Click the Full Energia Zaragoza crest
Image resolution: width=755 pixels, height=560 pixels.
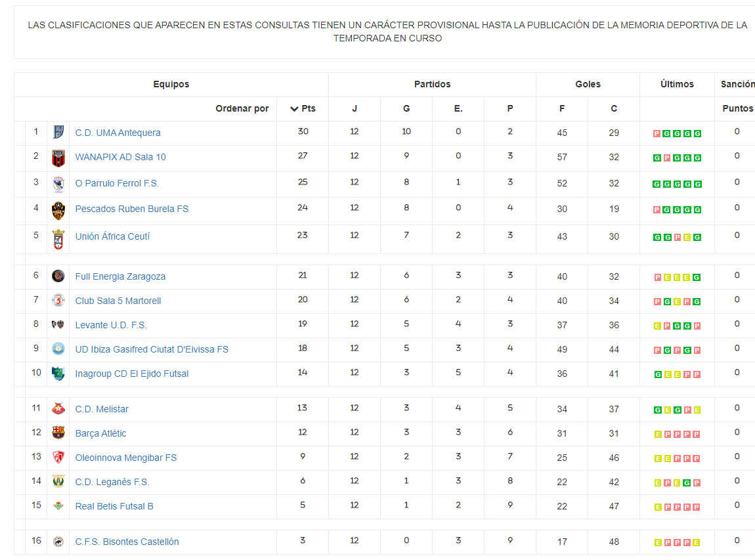[x=58, y=276]
